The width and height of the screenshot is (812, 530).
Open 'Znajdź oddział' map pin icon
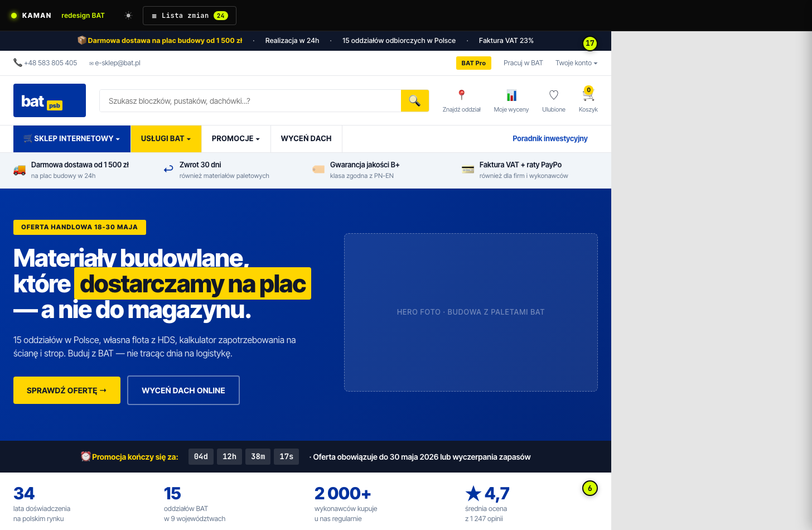tap(461, 95)
